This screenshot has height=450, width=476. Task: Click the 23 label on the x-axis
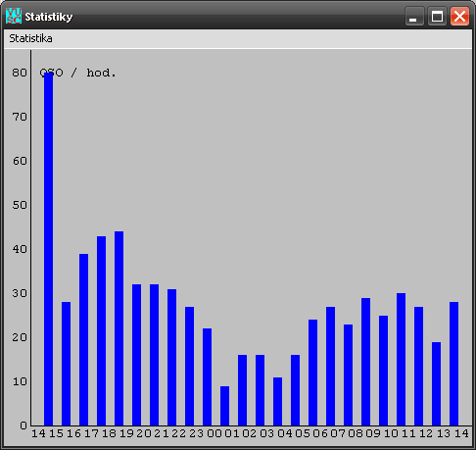click(x=196, y=433)
